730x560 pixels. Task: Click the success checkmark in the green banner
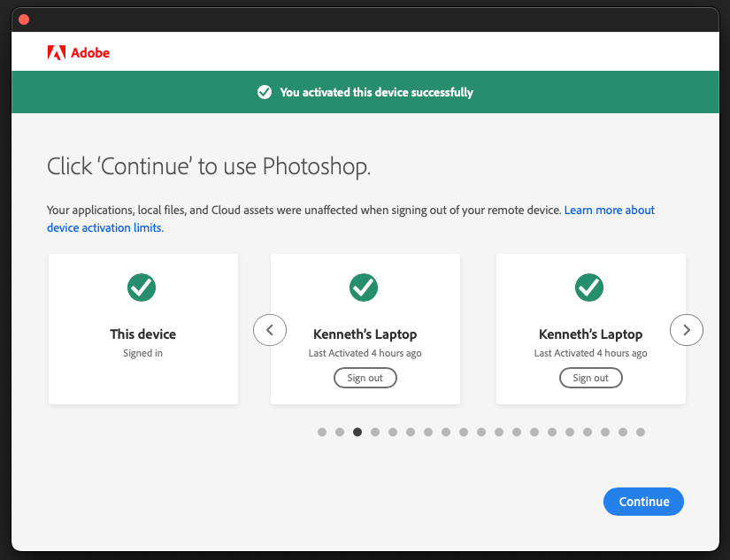point(264,92)
